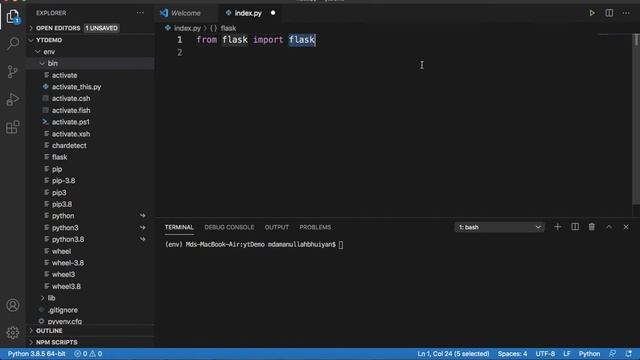Click the 1 UNSAVED badge
This screenshot has width=640, height=360.
click(x=101, y=28)
